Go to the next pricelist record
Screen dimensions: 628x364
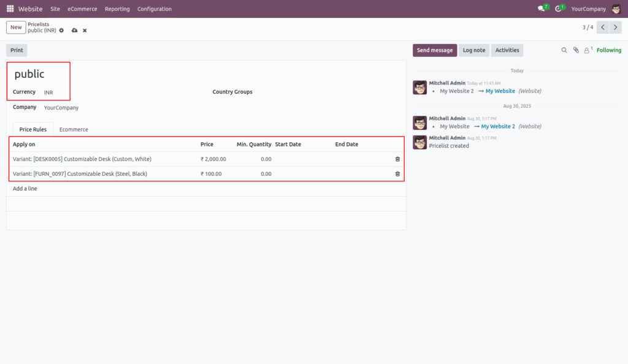(x=616, y=27)
